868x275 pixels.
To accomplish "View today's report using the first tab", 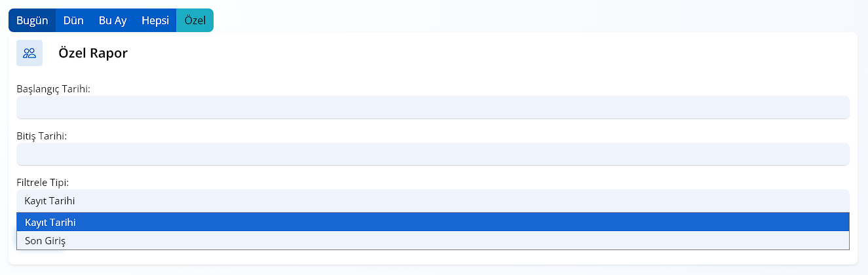I will [32, 20].
